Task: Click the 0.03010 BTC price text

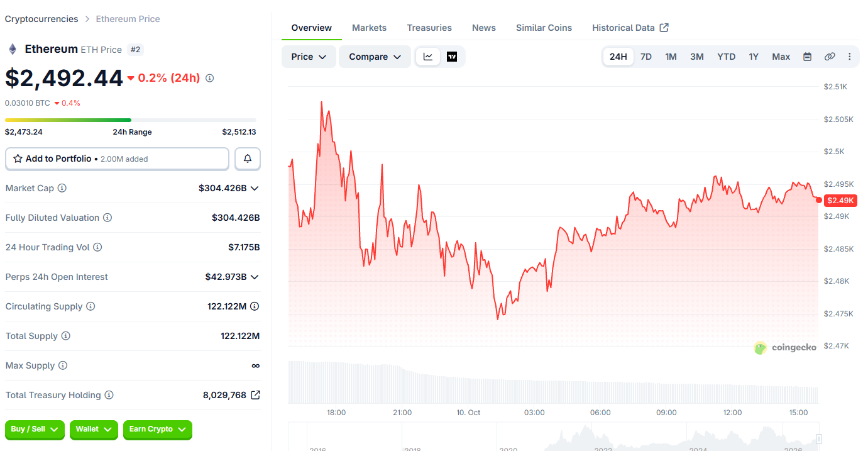Action: [28, 103]
